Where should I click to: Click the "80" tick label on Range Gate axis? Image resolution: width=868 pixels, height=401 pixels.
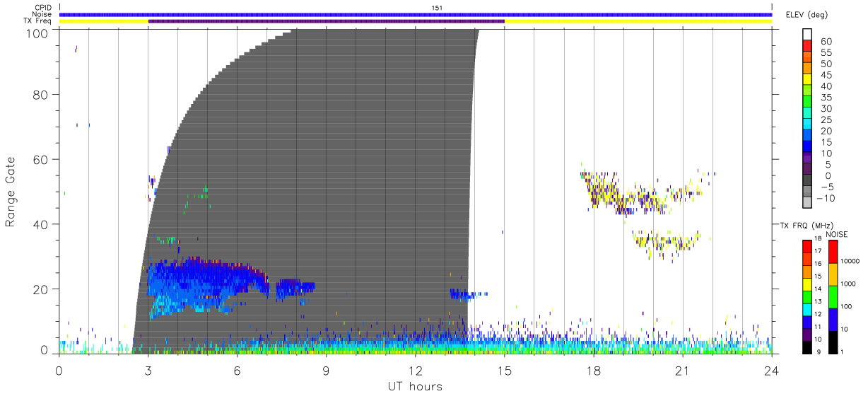coord(41,94)
